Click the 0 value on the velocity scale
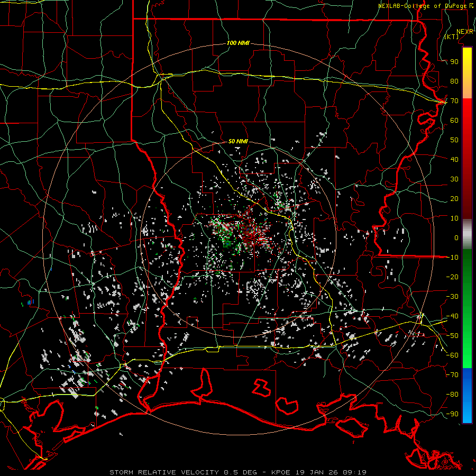The image size is (476, 476). (456, 237)
